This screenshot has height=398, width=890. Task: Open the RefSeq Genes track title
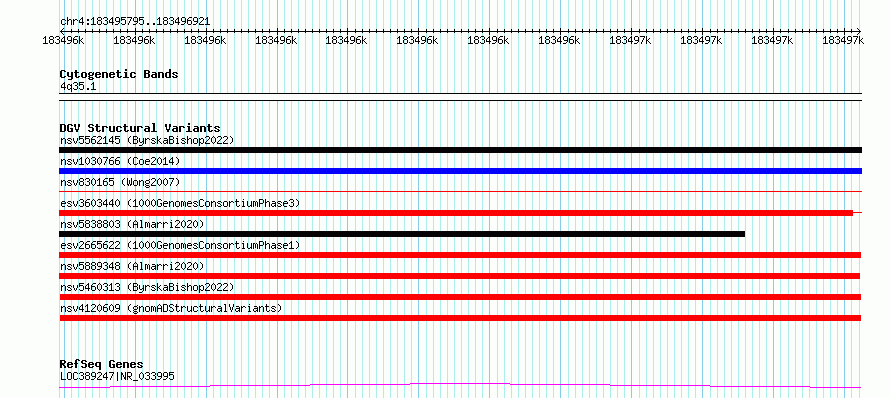pyautogui.click(x=102, y=364)
